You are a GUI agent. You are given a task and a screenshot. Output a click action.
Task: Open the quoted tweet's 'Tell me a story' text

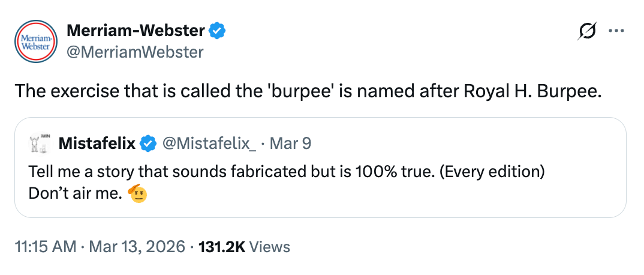[x=286, y=171]
